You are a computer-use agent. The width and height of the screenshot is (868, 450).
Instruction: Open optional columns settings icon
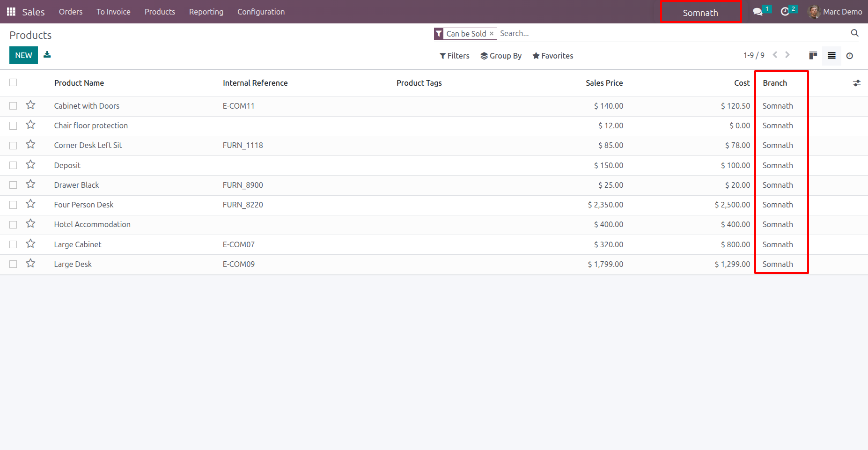(857, 83)
